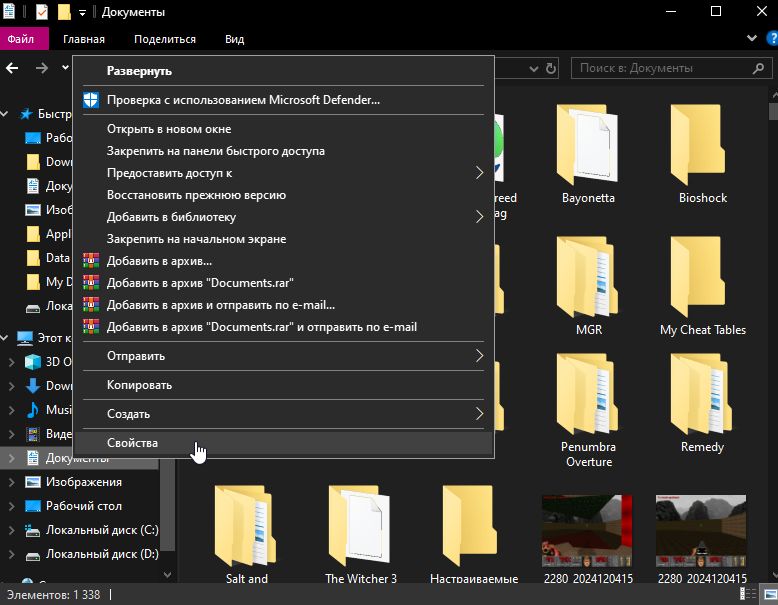Expand the ribbon with the chevron
The width and height of the screenshot is (778, 605).
(x=752, y=38)
